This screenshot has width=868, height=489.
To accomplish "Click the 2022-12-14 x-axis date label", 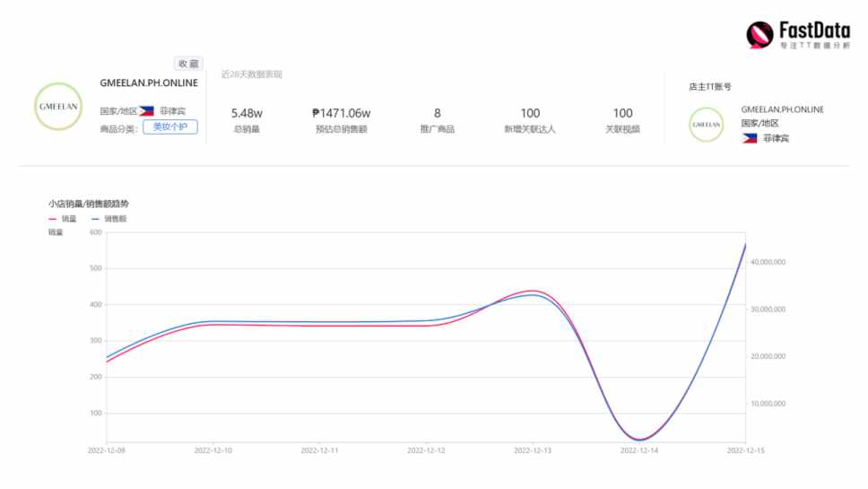I will (639, 450).
